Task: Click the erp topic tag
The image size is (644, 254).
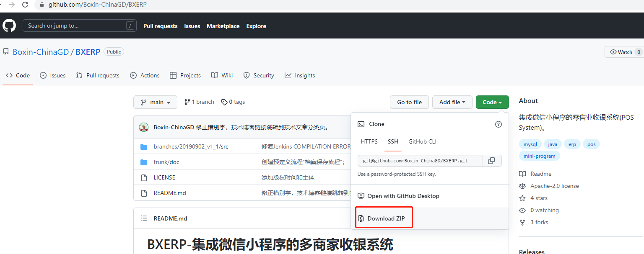Action: 572,144
